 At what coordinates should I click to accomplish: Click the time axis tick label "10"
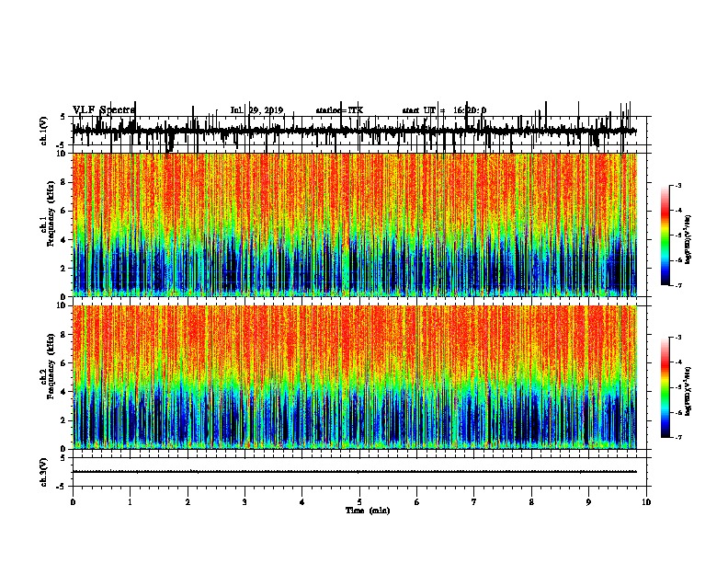646,502
